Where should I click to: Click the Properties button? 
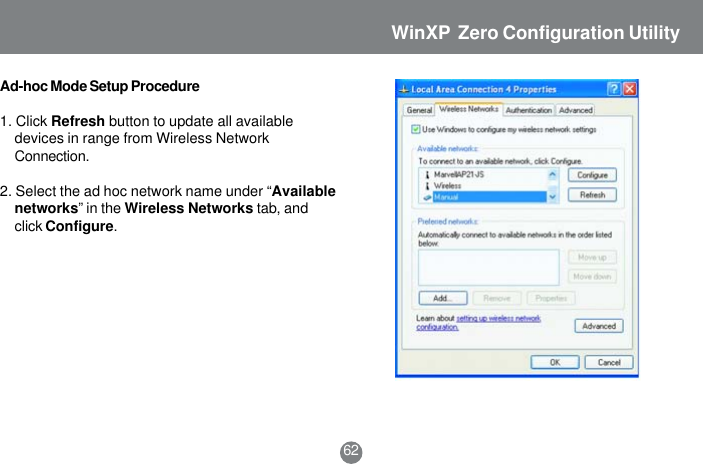point(551,298)
